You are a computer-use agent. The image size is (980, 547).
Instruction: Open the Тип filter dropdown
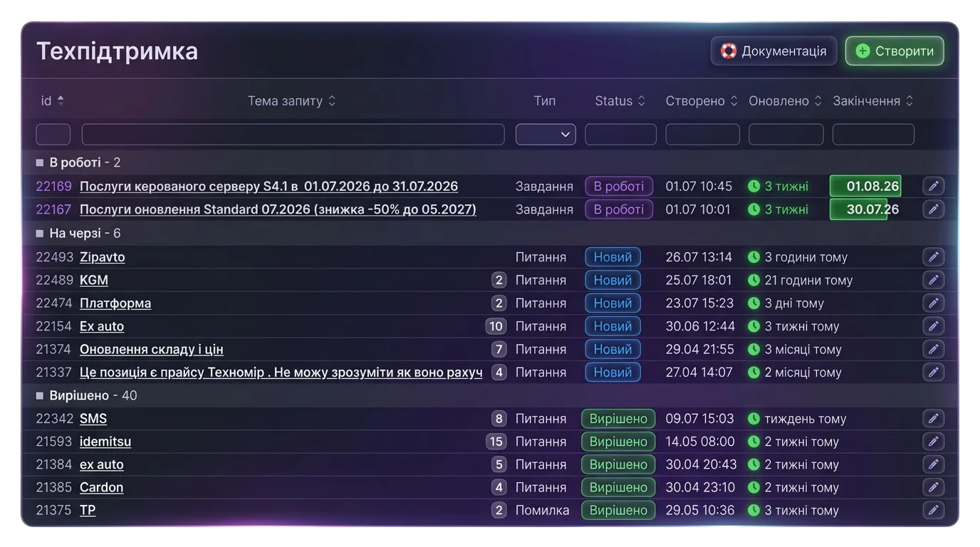(546, 134)
